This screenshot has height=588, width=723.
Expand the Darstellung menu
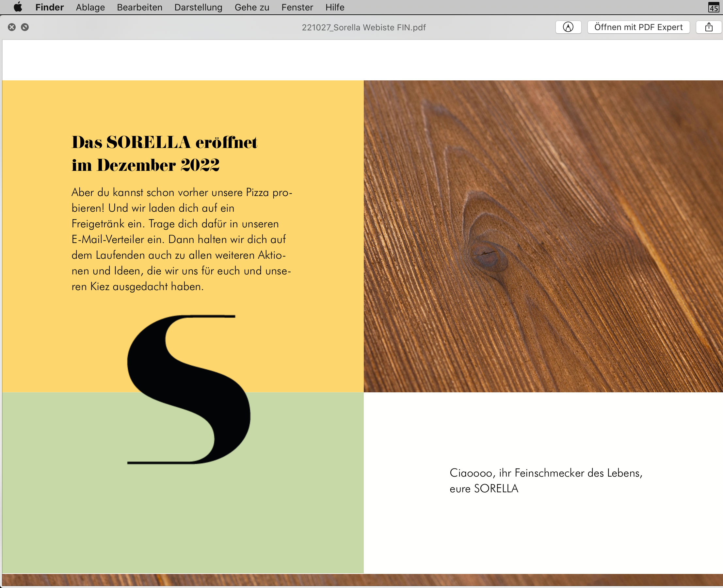pos(198,7)
